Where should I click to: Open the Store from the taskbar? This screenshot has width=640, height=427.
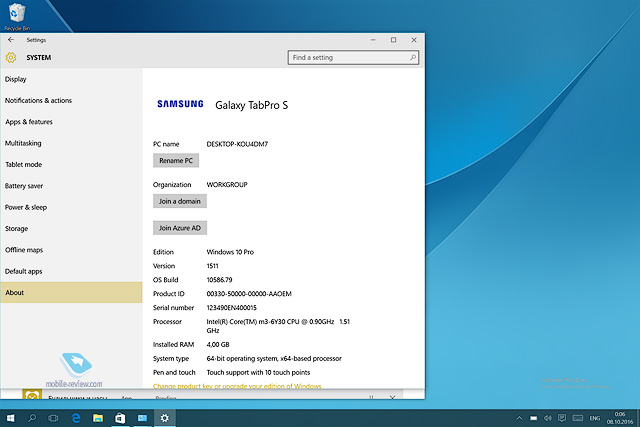pyautogui.click(x=120, y=418)
